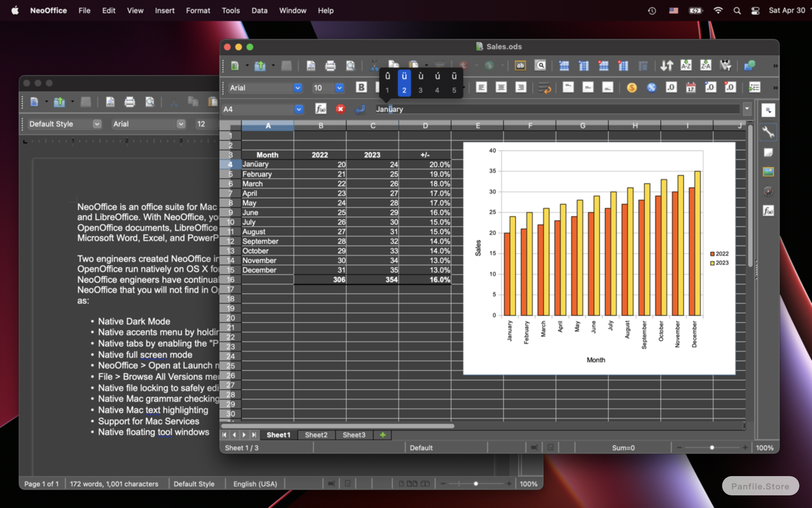Open Find & Replace magnifier icon in spreadsheet

click(x=540, y=65)
